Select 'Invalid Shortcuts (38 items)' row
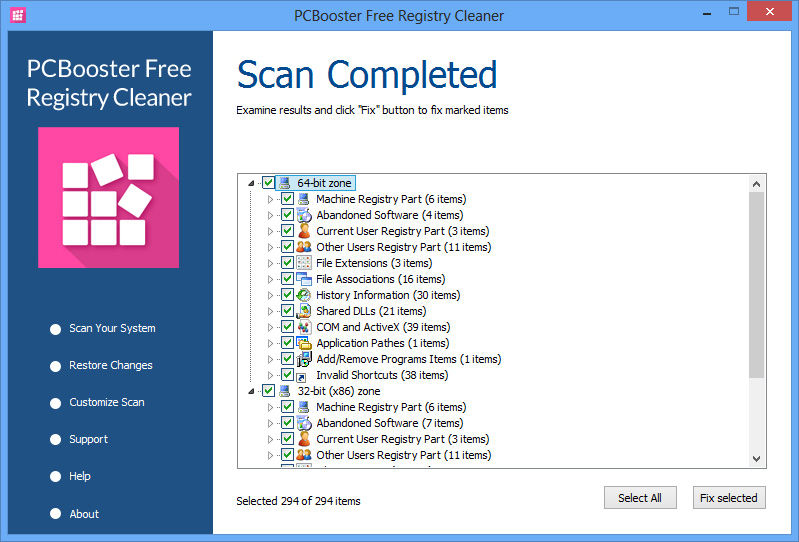The image size is (799, 542). [382, 375]
